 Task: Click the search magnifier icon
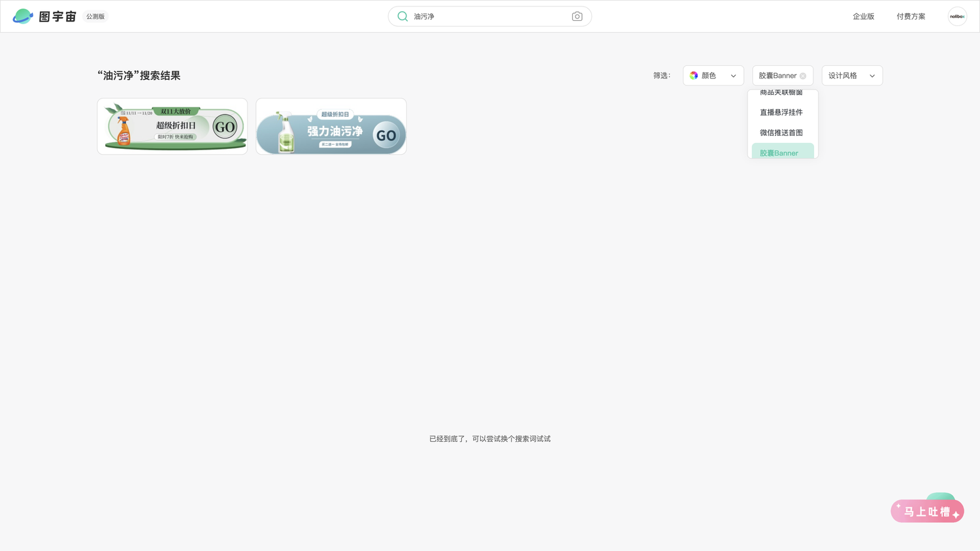[402, 16]
